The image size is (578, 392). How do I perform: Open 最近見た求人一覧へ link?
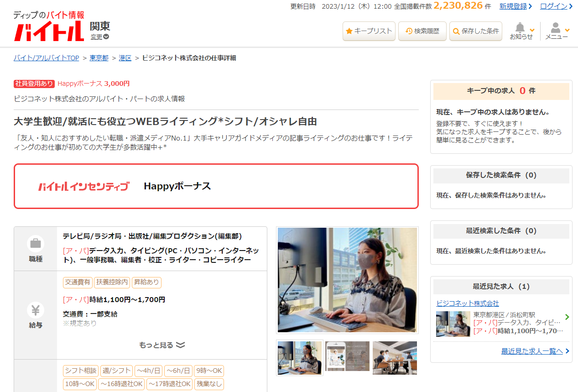point(532,351)
